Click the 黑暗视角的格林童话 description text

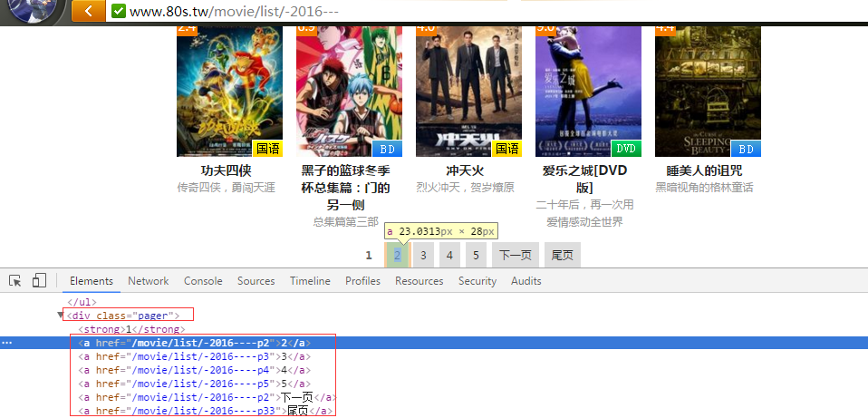(704, 188)
